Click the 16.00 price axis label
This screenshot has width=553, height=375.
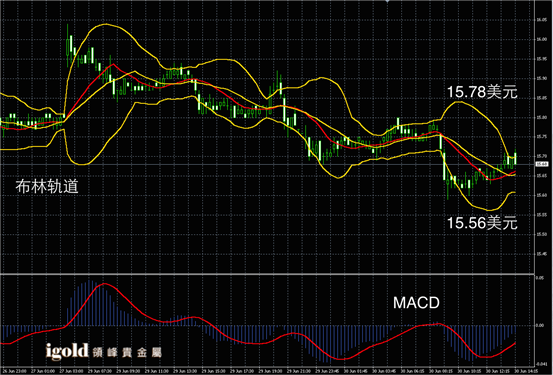(541, 40)
